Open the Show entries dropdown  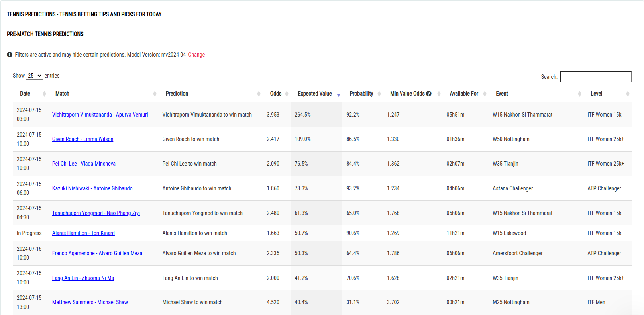pos(34,76)
